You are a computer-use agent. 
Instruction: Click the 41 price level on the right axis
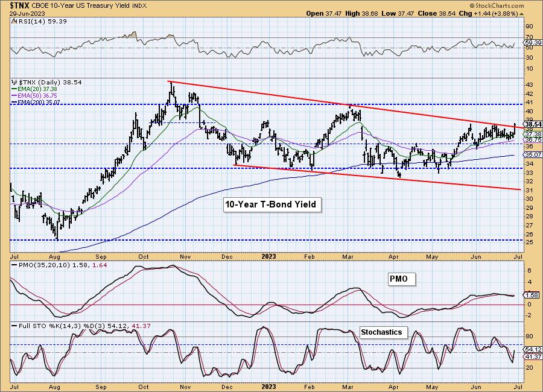click(530, 103)
